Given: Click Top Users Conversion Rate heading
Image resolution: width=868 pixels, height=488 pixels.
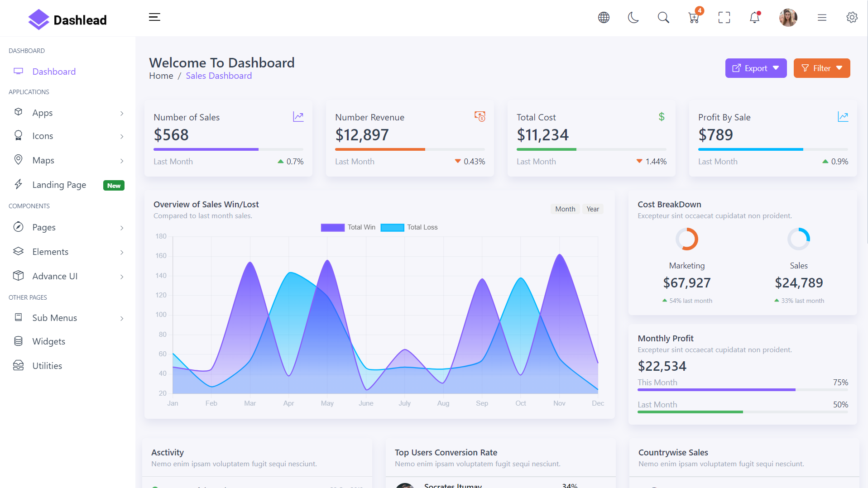Looking at the screenshot, I should click(446, 452).
